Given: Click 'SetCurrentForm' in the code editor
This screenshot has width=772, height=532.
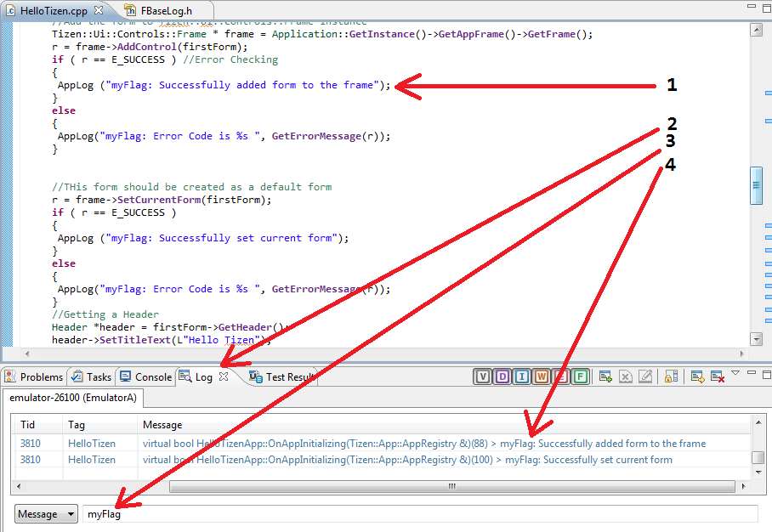Looking at the screenshot, I should point(159,200).
